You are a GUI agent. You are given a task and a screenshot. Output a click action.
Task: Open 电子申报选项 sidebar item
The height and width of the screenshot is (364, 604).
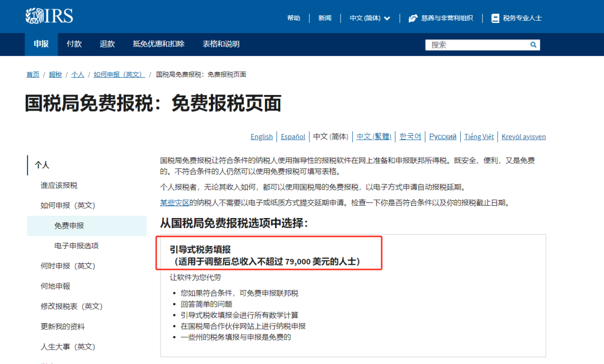(x=76, y=246)
